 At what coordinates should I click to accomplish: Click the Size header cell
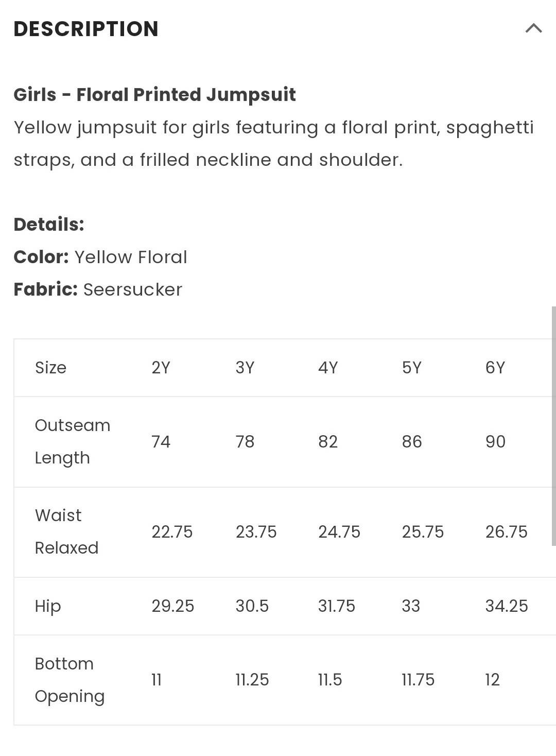click(50, 368)
